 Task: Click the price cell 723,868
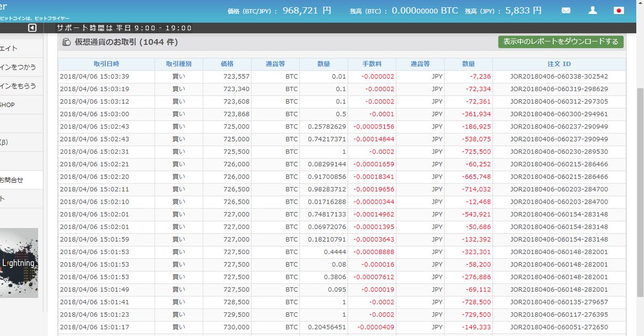pyautogui.click(x=237, y=114)
